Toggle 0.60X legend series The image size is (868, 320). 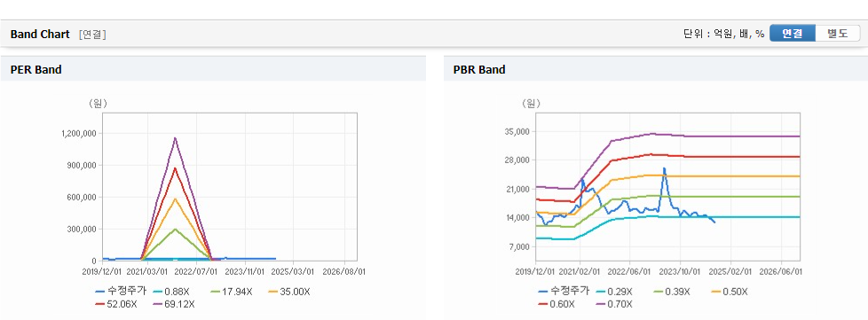[x=556, y=304]
